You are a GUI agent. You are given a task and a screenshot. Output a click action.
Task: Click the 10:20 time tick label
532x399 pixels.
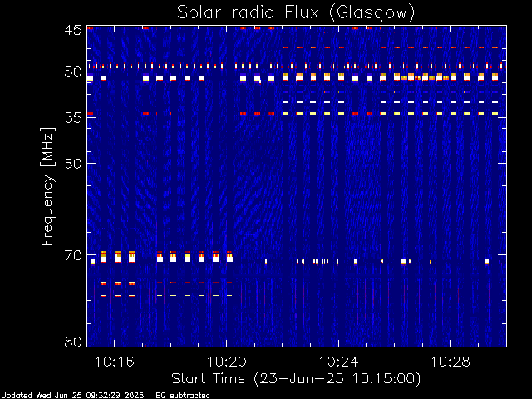(x=227, y=362)
